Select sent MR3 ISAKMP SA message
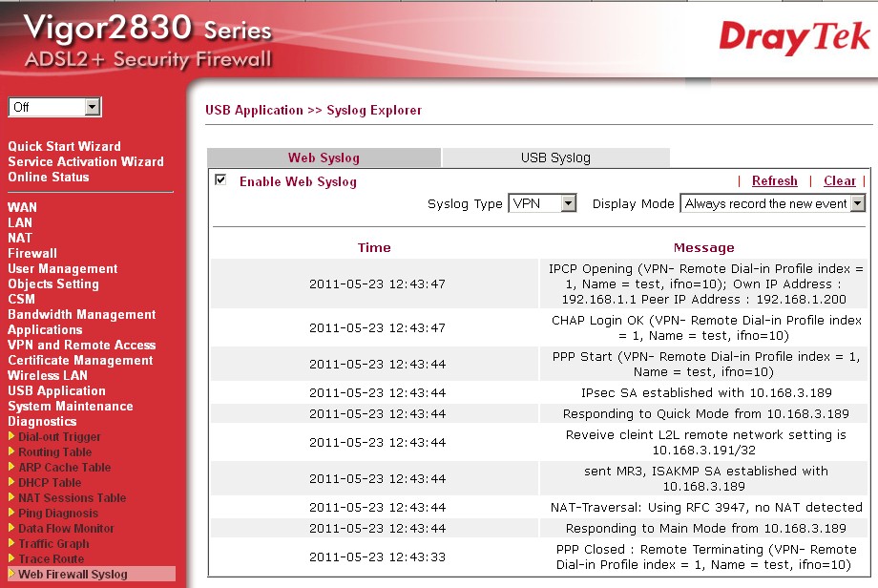This screenshot has width=878, height=588. click(705, 479)
